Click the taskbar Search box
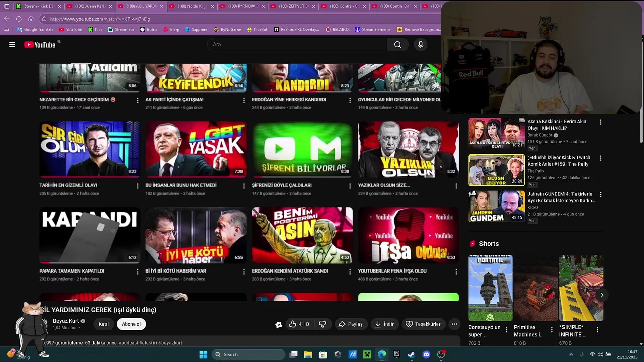The width and height of the screenshot is (644, 362). click(249, 355)
